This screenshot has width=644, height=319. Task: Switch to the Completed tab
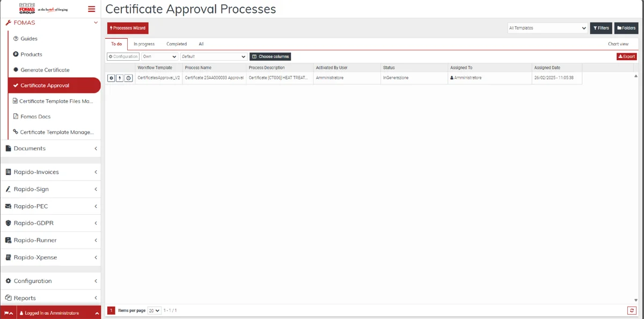[x=177, y=44]
